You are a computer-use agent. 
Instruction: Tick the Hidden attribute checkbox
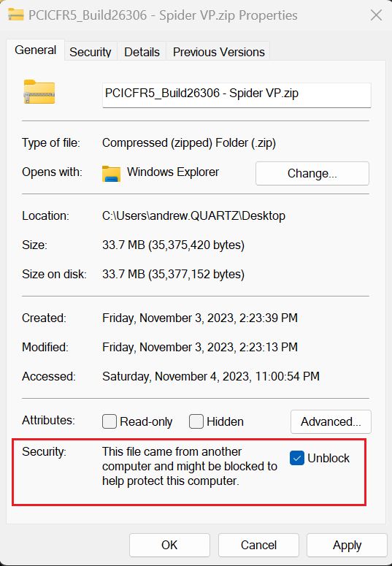pyautogui.click(x=196, y=421)
